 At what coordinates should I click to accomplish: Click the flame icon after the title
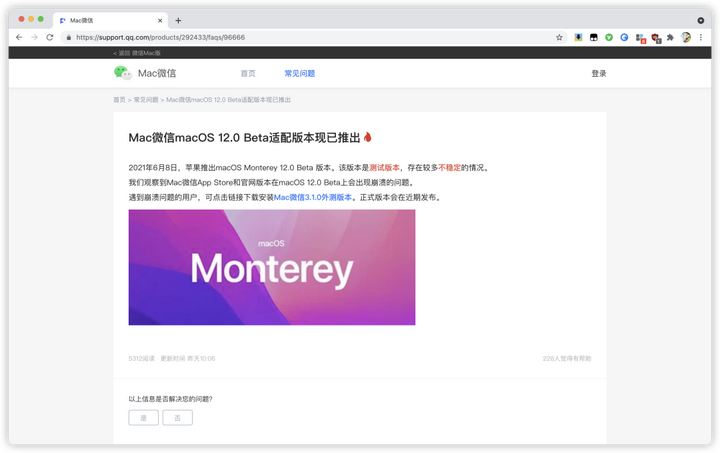click(367, 137)
